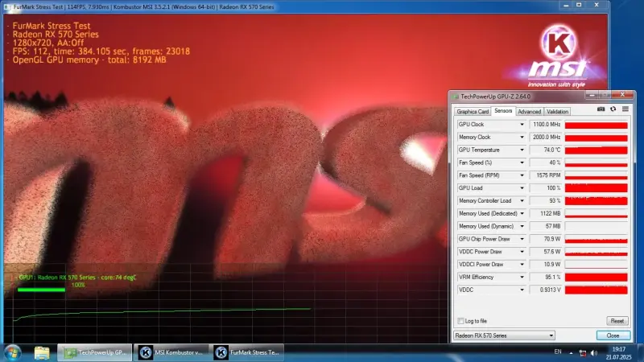Click the green GPU load bar in FurMark
This screenshot has width=644, height=362.
41,290
